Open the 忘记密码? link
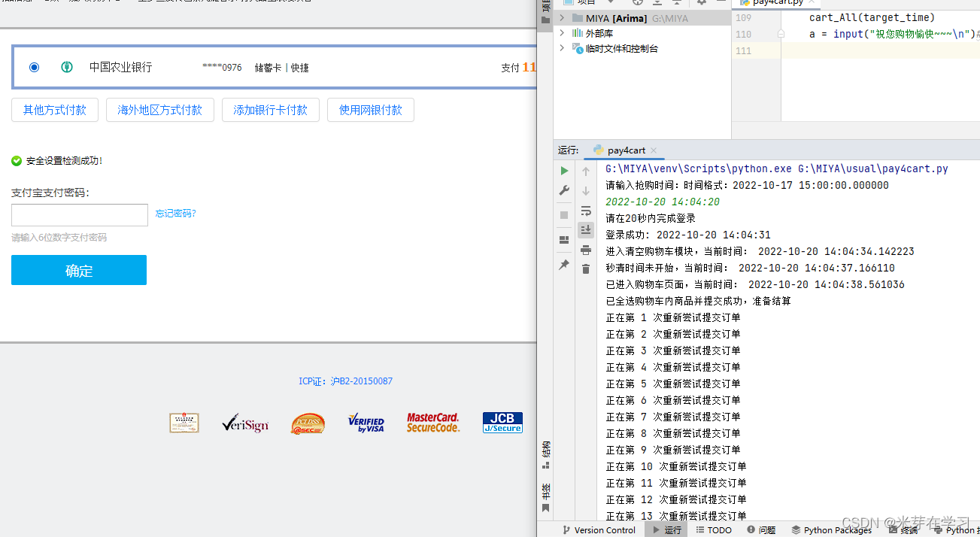The height and width of the screenshot is (537, 980). coord(175,214)
